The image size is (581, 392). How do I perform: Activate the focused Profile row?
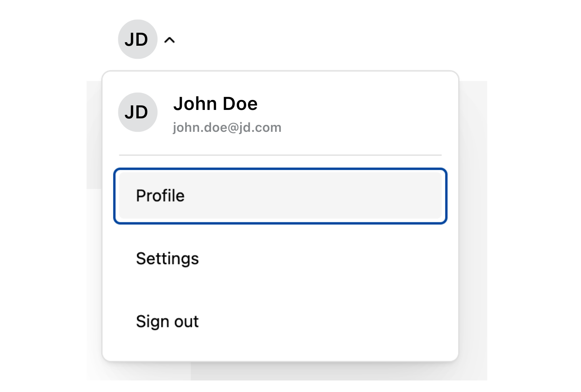tap(280, 196)
